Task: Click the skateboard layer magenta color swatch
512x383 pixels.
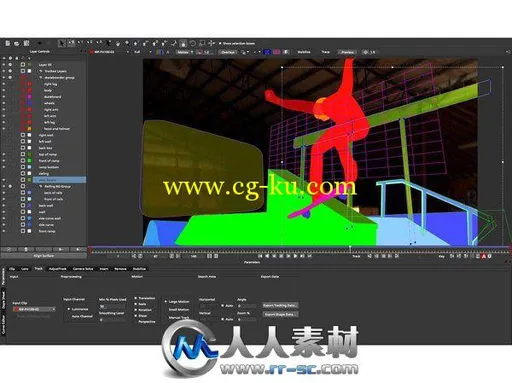Action: click(x=29, y=97)
